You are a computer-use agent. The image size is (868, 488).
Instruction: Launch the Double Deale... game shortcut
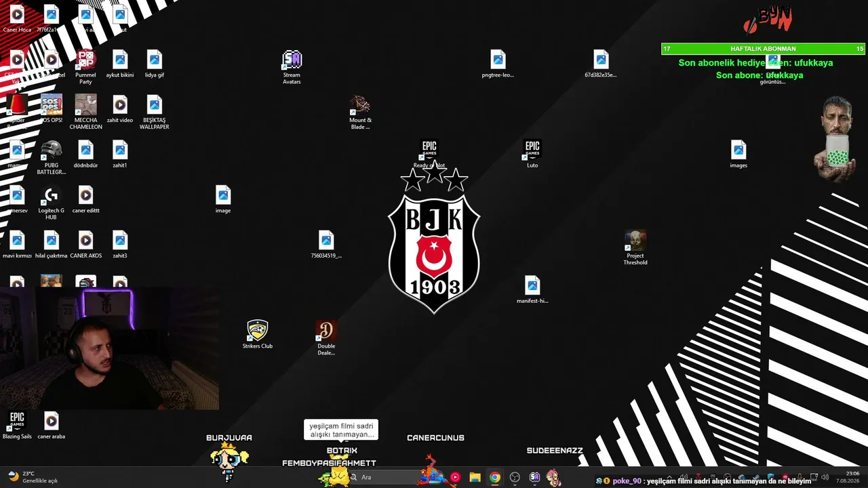[326, 338]
